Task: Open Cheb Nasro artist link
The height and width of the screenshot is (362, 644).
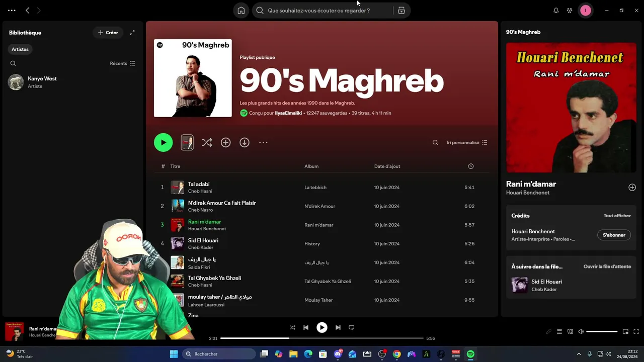Action: coord(200,210)
